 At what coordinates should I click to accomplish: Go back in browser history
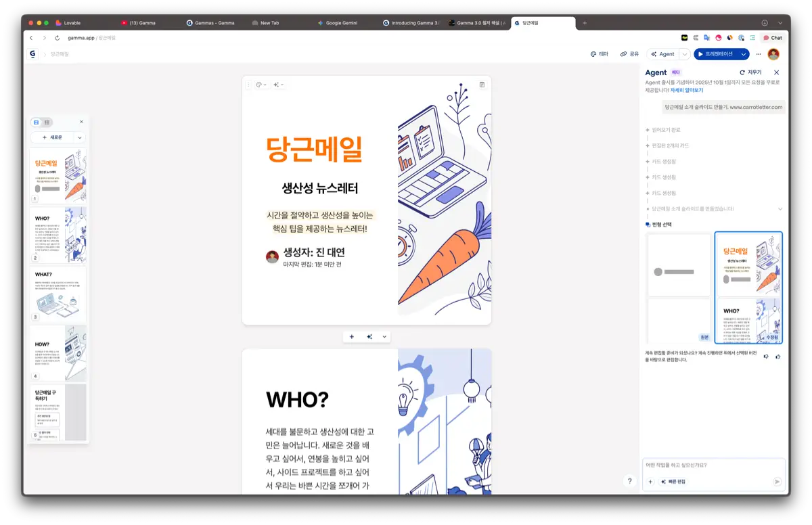click(x=31, y=38)
